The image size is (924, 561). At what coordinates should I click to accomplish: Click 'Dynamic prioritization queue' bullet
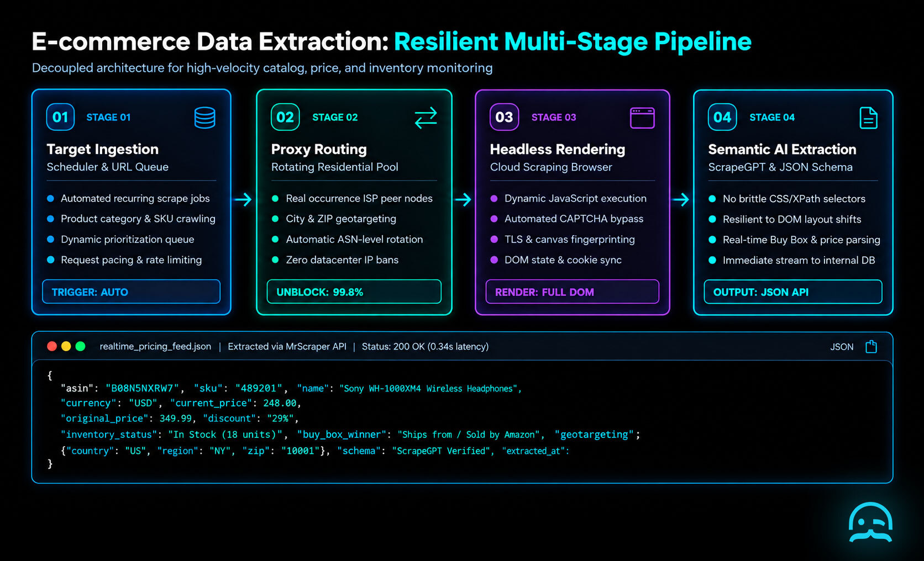click(127, 239)
